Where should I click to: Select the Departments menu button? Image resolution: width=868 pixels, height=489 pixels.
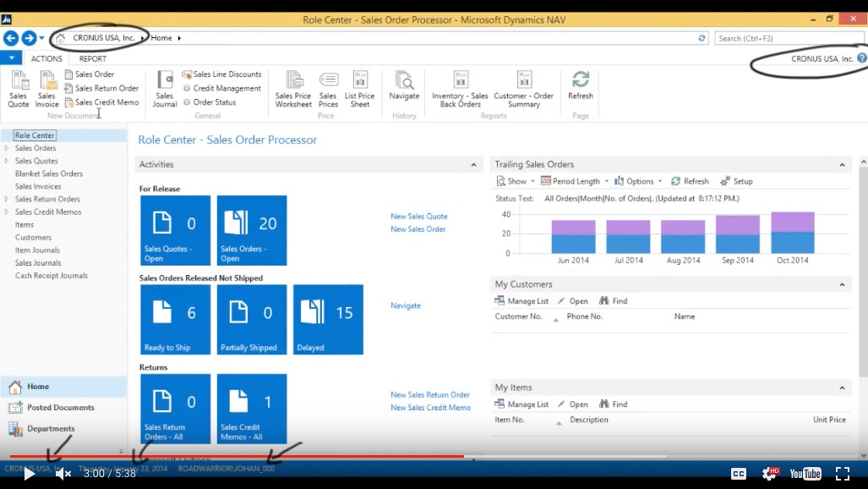pos(63,429)
